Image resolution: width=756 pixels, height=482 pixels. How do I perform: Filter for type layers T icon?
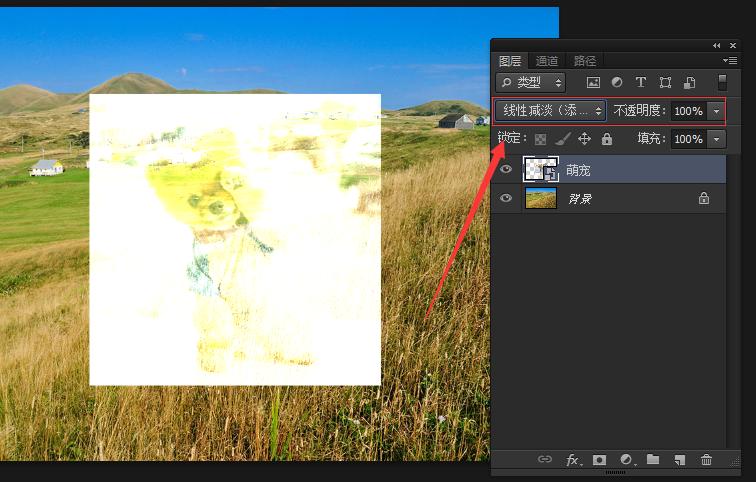tap(640, 82)
